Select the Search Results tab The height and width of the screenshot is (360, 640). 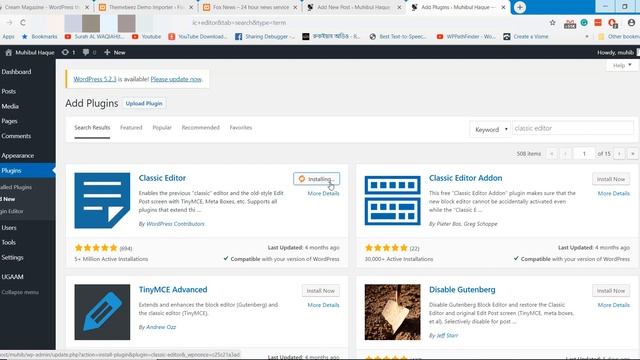92,127
